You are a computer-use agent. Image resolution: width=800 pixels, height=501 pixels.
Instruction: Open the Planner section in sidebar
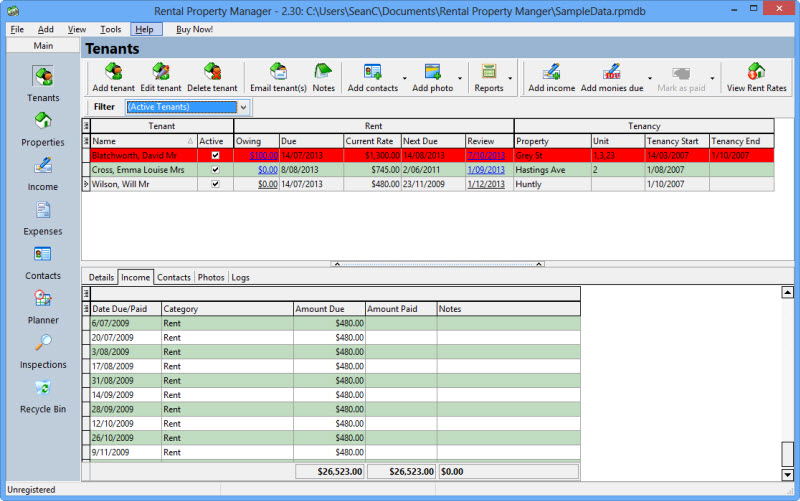click(43, 306)
